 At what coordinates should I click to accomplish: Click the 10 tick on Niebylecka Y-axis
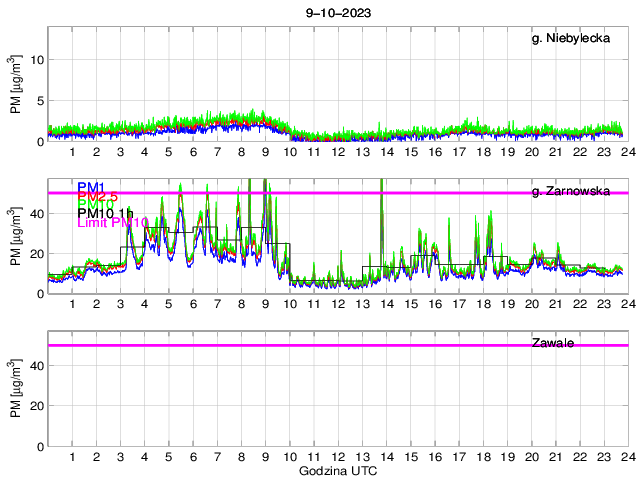pyautogui.click(x=36, y=59)
